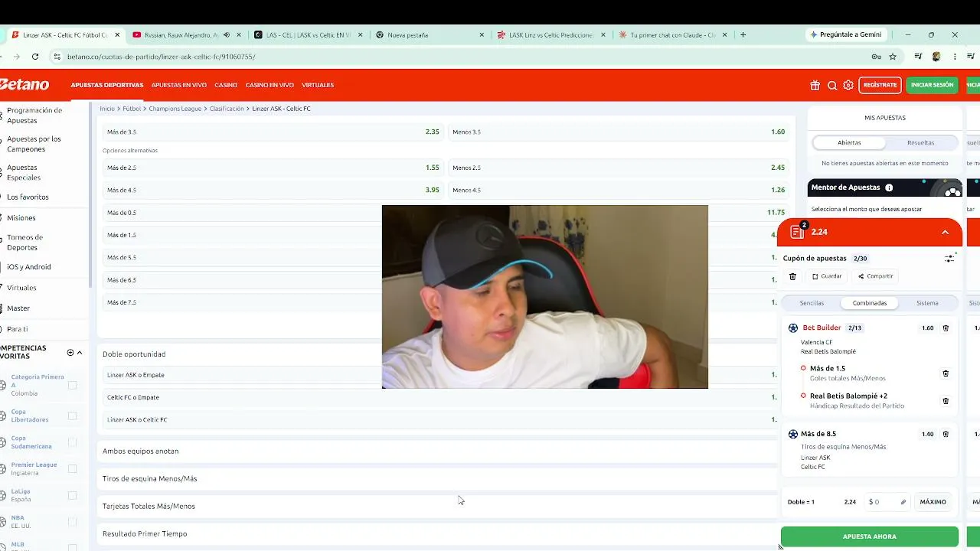The height and width of the screenshot is (551, 980).
Task: Open the Betano settings gear icon
Action: point(848,85)
